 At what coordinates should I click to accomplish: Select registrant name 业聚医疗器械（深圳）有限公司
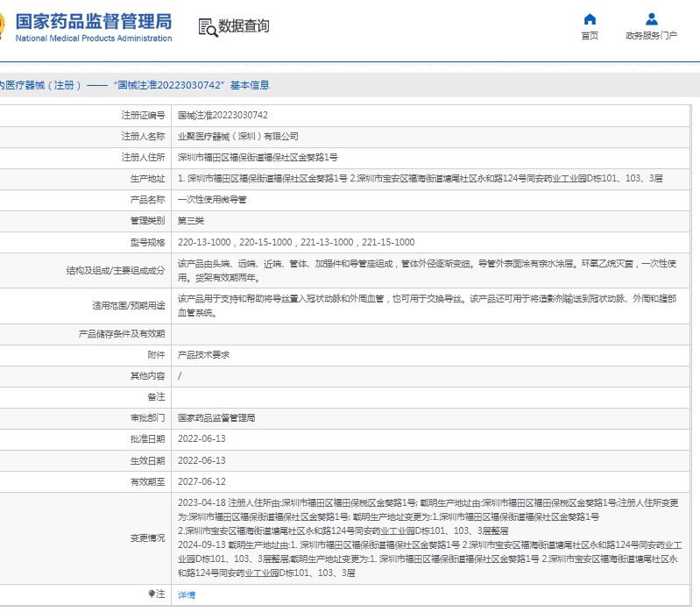point(238,136)
